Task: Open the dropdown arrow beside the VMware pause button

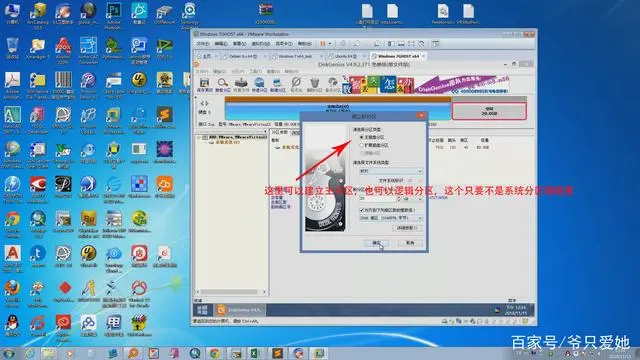Action: click(329, 44)
